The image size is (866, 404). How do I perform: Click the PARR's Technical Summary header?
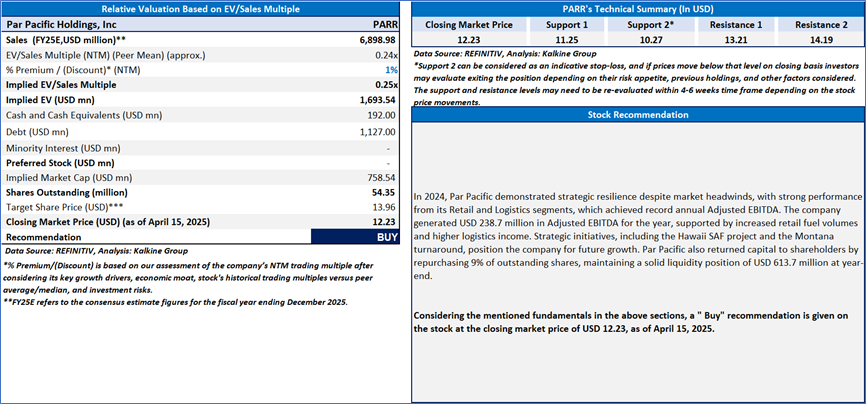click(x=635, y=8)
